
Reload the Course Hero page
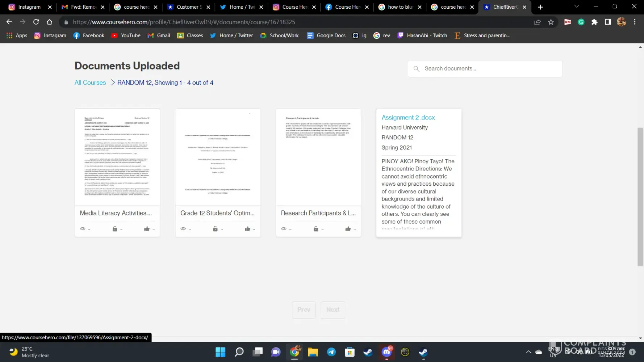(x=36, y=22)
